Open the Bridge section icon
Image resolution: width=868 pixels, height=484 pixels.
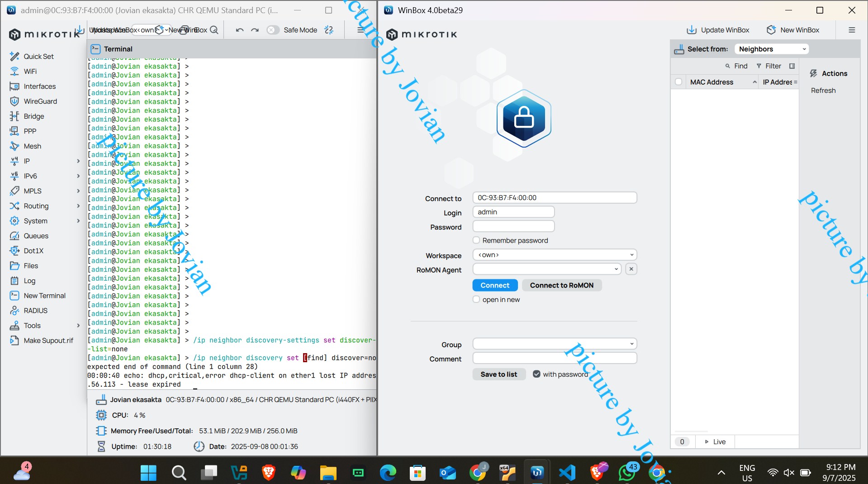(x=14, y=116)
